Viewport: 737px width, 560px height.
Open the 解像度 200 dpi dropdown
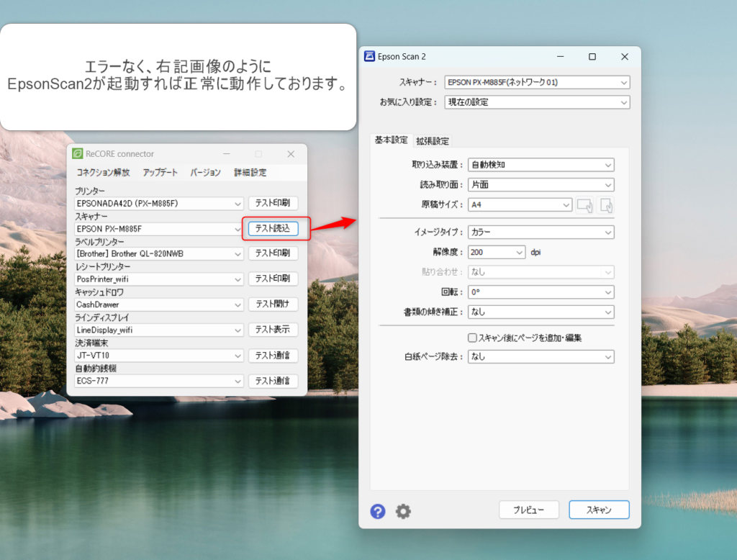pos(497,252)
